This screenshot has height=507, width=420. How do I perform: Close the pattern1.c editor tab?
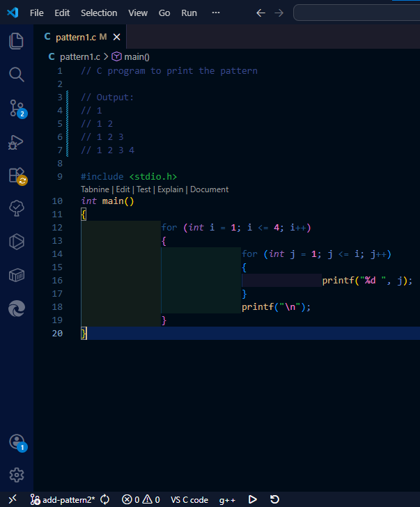[x=116, y=37]
